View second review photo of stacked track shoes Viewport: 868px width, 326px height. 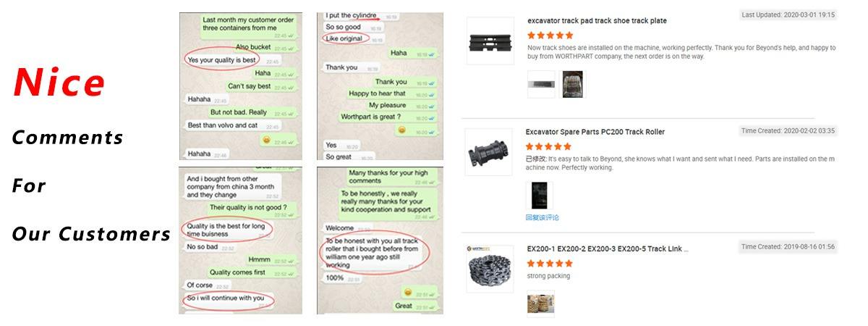pos(572,85)
